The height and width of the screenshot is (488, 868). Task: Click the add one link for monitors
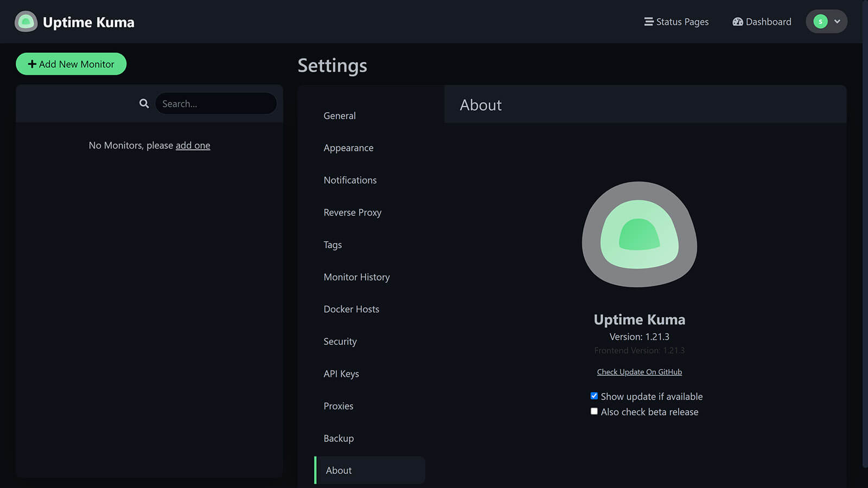[193, 145]
